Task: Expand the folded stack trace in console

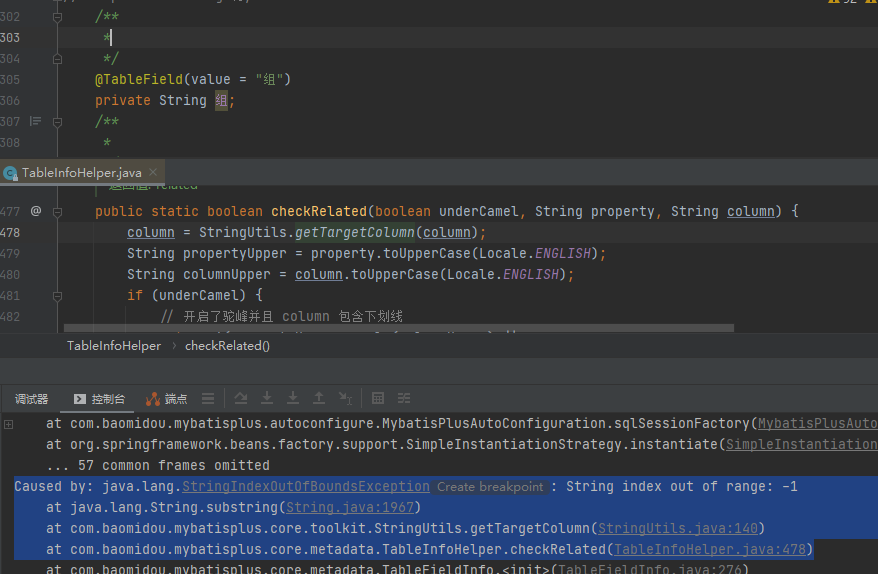Action: click(x=9, y=424)
